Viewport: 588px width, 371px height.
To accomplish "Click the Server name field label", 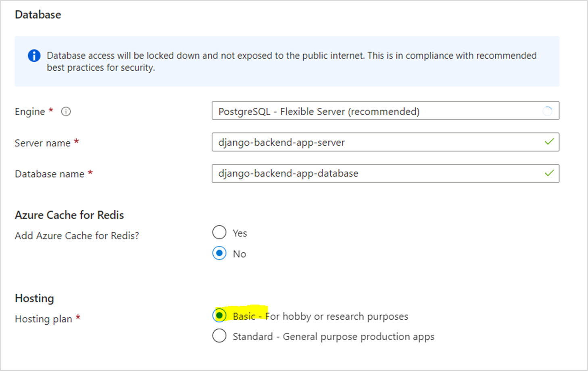I will click(x=42, y=143).
